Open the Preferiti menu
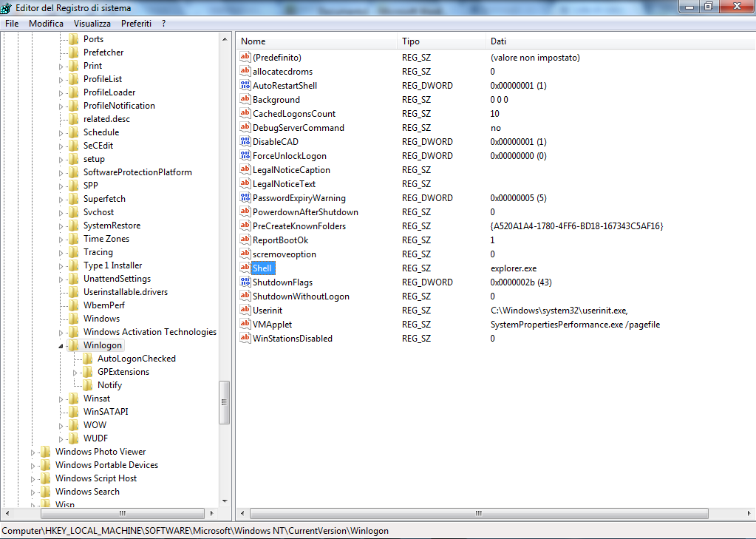This screenshot has width=756, height=539. coord(136,23)
